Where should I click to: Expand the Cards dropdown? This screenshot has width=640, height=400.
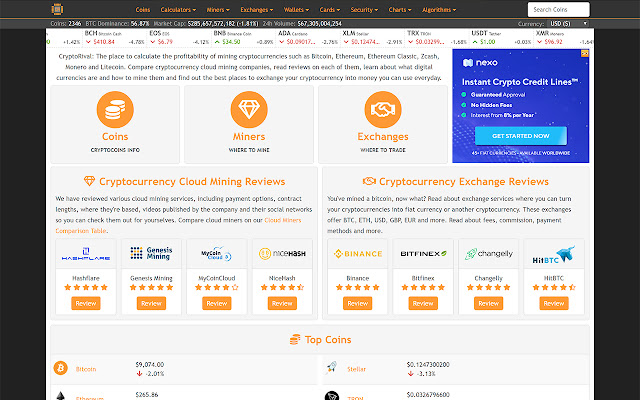330,9
